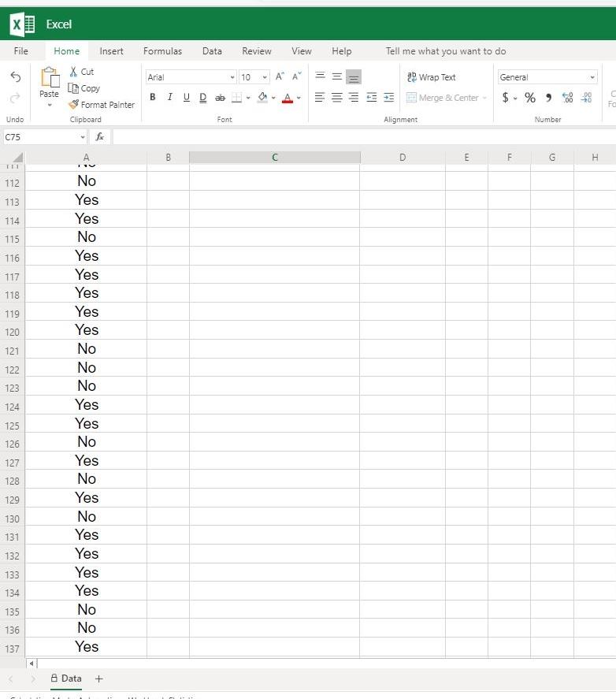Increase font size with larger A icon
This screenshot has width=616, height=699.
click(280, 76)
